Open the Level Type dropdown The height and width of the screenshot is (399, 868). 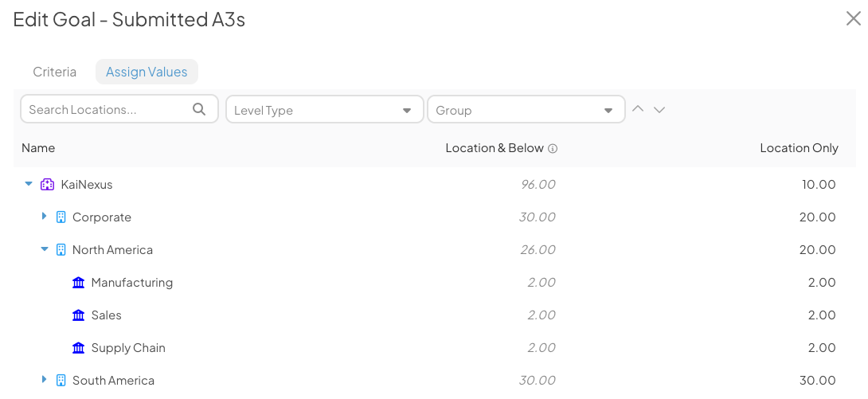coord(325,110)
